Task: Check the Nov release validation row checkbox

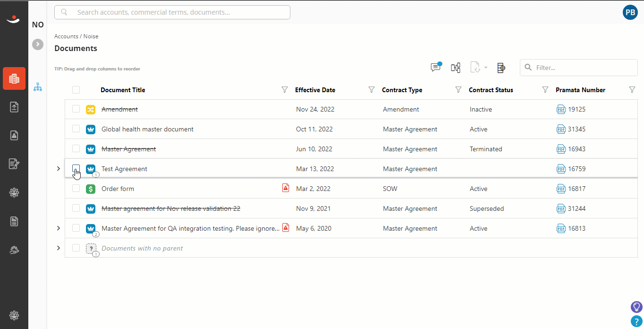Action: 76,208
